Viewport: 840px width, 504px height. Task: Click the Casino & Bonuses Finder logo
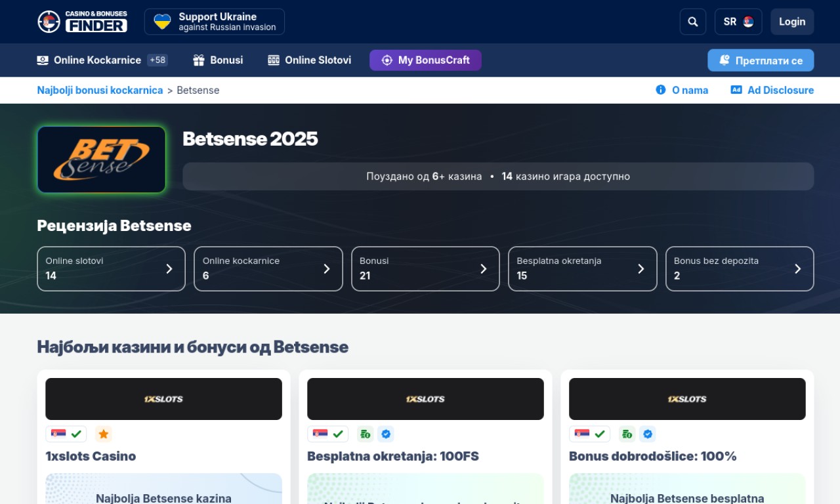pyautogui.click(x=82, y=22)
